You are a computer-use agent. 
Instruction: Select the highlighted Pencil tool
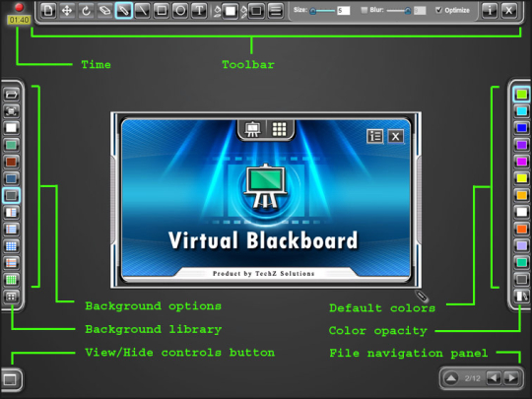123,11
